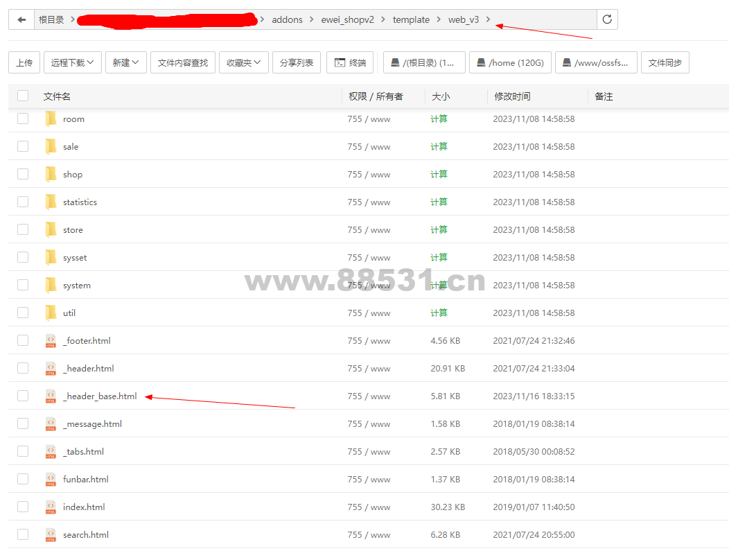Viewport: 729px width, 560px height.
Task: Click the _message.html file icon
Action: point(51,423)
